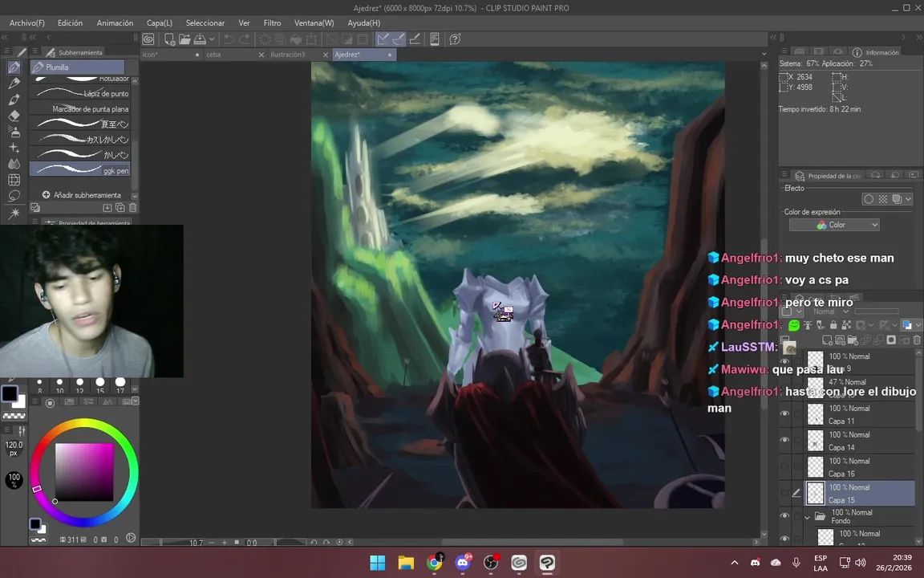924x578 pixels.
Task: Select the Decoration sparkle tool
Action: click(14, 148)
